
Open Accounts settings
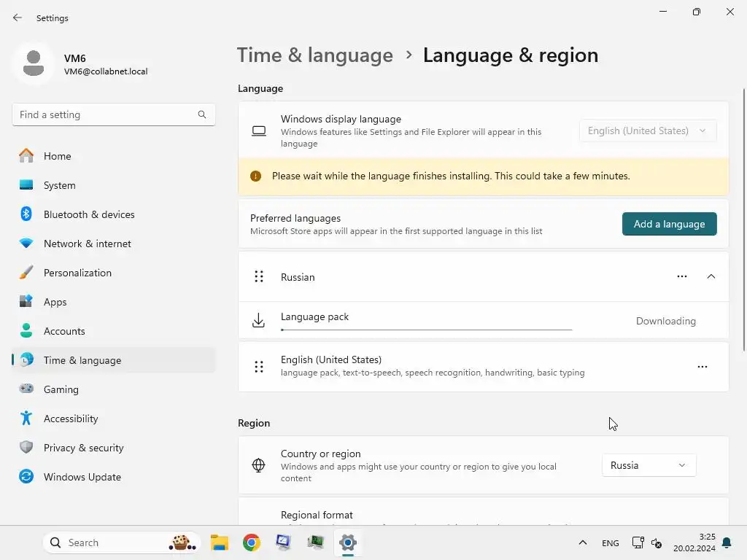click(x=113, y=331)
